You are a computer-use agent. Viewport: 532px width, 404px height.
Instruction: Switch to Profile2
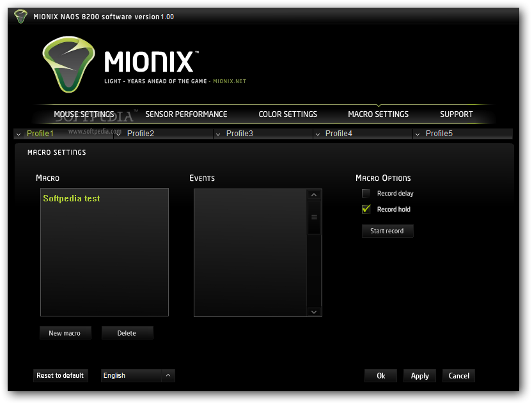tap(141, 134)
